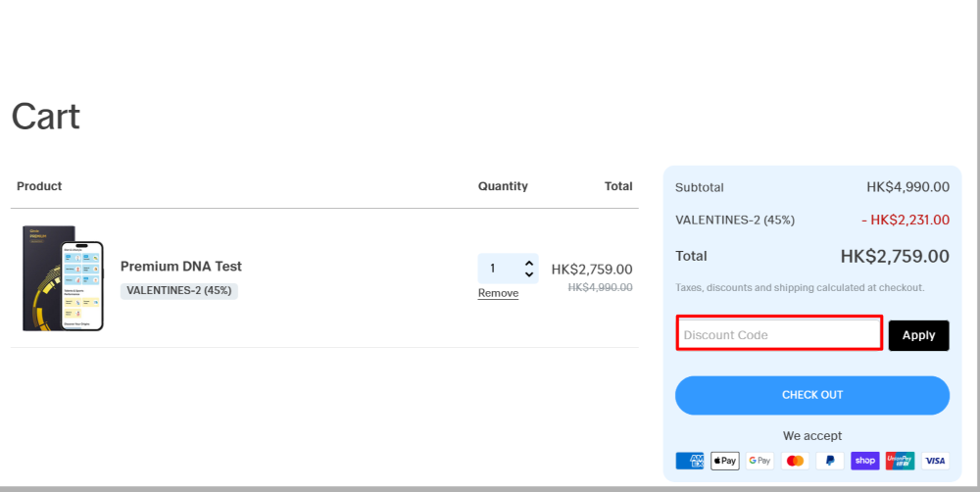Click the 'We accept' label

click(812, 436)
